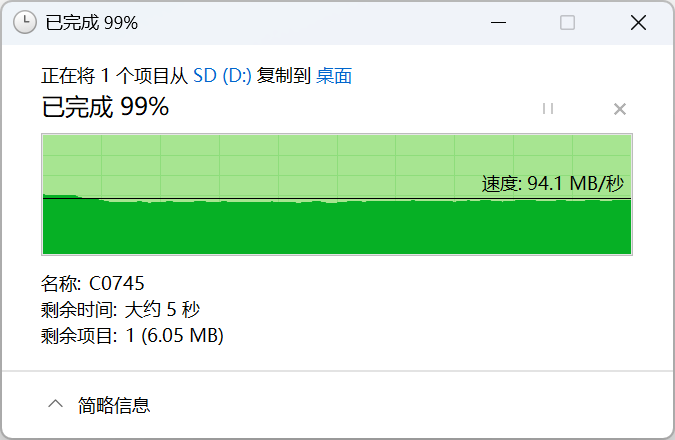This screenshot has height=440, width=675.
Task: Click the title bar text 已完成 99%
Action: [x=92, y=22]
